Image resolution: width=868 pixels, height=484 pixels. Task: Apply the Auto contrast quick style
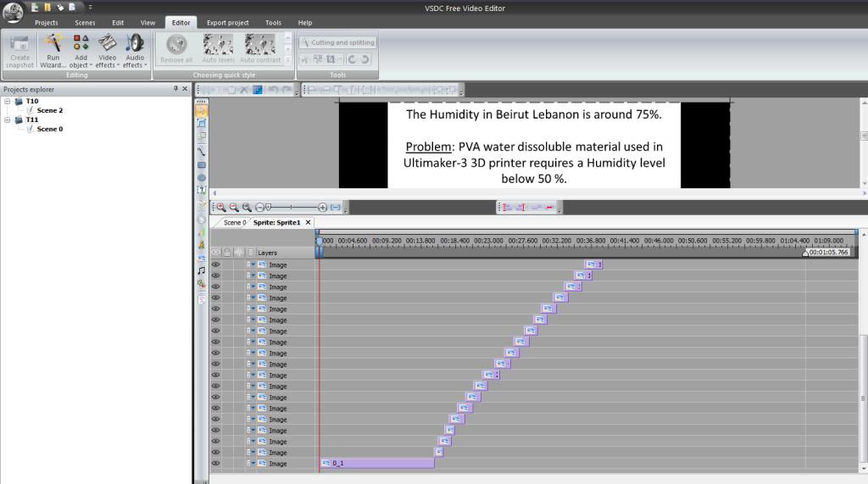click(x=260, y=48)
